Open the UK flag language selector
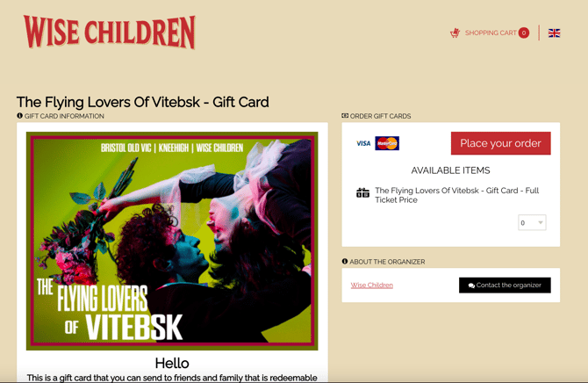 554,33
